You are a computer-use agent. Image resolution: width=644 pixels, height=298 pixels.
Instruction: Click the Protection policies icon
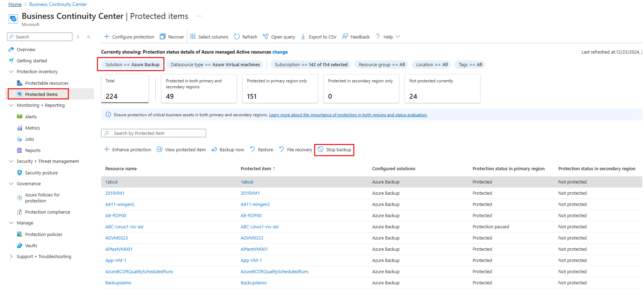coord(20,235)
